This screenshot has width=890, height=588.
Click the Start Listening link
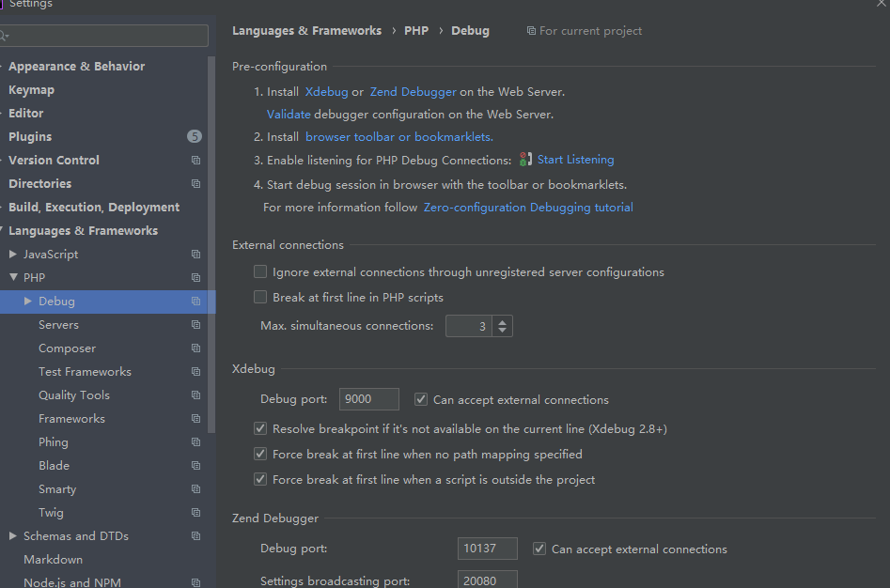[x=575, y=160]
